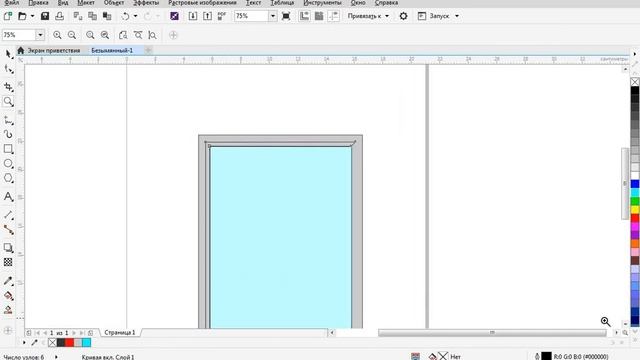This screenshot has width=640, height=360.
Task: Open property bar zoom level dropdown arrow
Action: (x=40, y=35)
